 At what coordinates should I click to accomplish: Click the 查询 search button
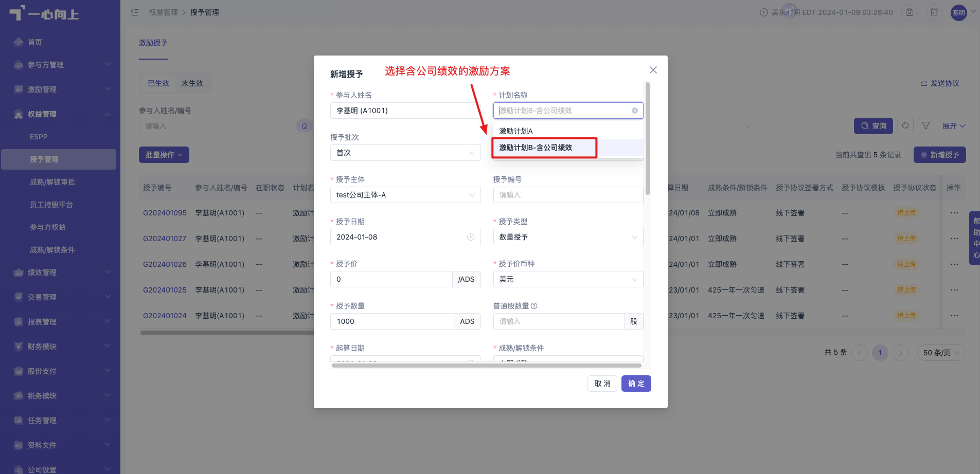(x=874, y=126)
